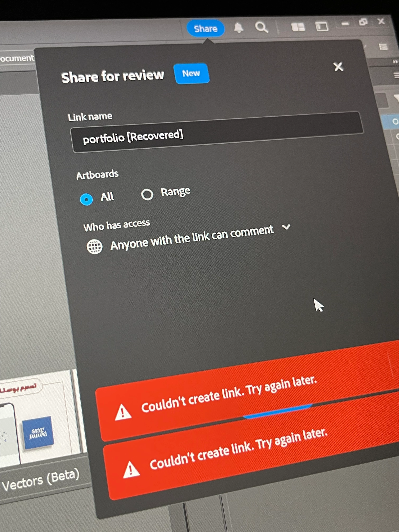This screenshot has width=399, height=532.
Task: Click the search magnifier icon
Action: (x=261, y=27)
